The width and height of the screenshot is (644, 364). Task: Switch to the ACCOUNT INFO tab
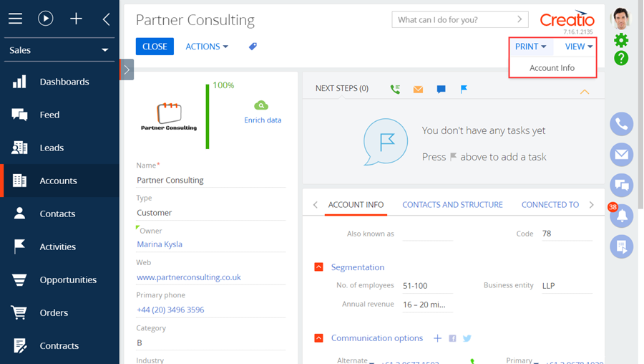click(x=356, y=205)
